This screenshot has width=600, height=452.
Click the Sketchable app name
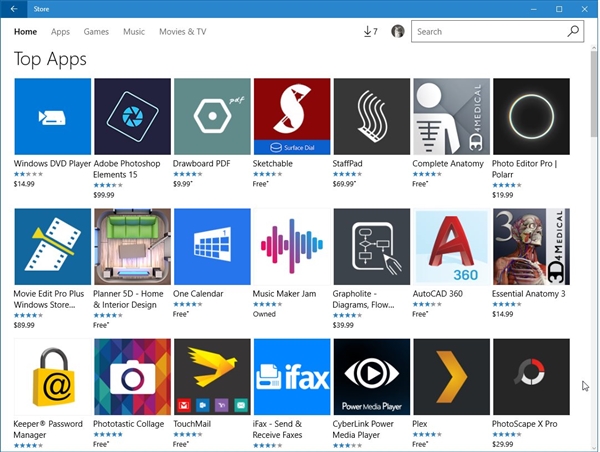273,164
